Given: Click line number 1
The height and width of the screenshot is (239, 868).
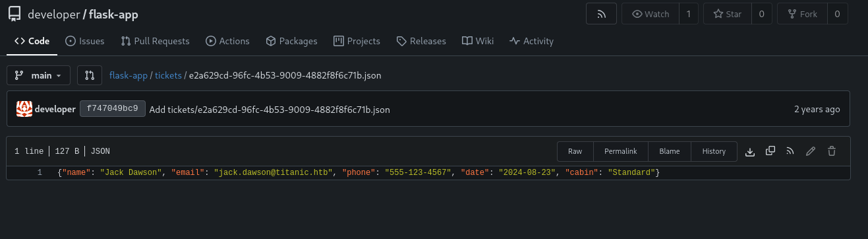Looking at the screenshot, I should pos(40,173).
